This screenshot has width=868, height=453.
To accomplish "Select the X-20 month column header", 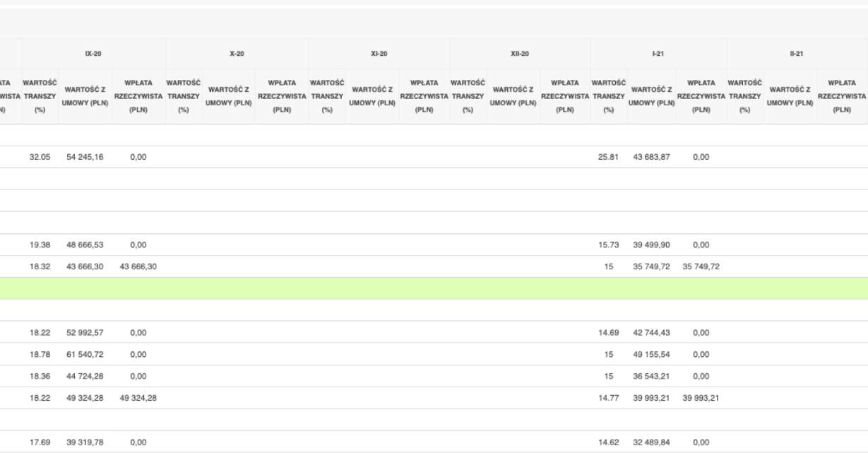I will 237,54.
